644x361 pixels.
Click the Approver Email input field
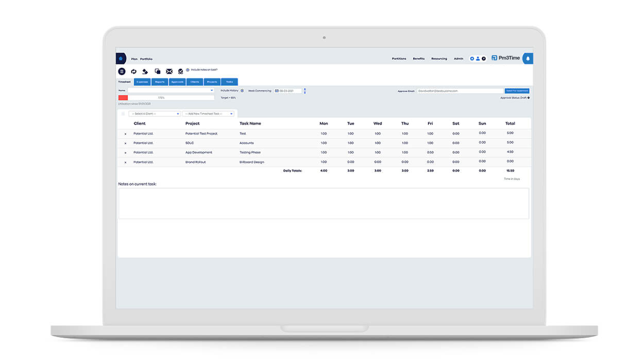460,91
